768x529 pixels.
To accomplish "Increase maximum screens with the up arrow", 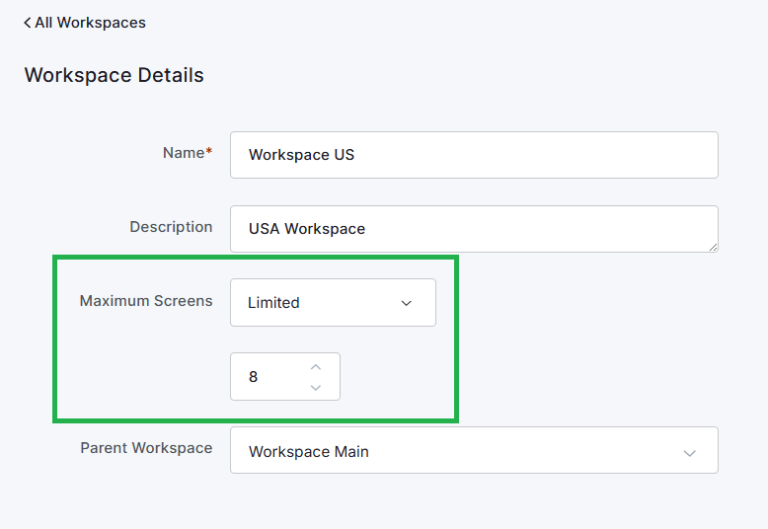I will (316, 367).
